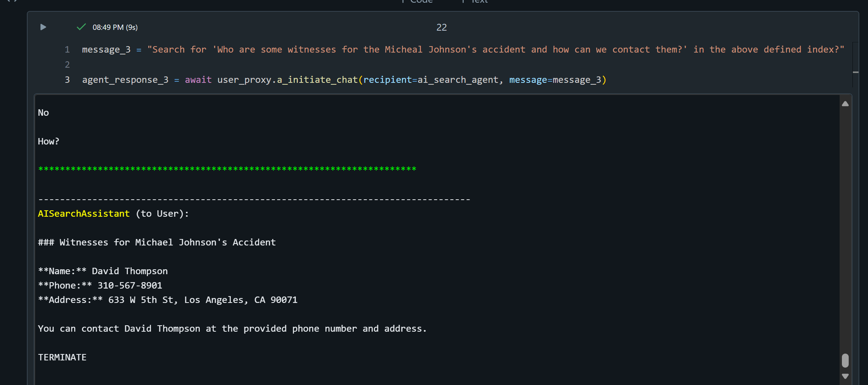Image resolution: width=868 pixels, height=385 pixels.
Task: Click the phone number 310-567-8901
Action: click(x=130, y=286)
